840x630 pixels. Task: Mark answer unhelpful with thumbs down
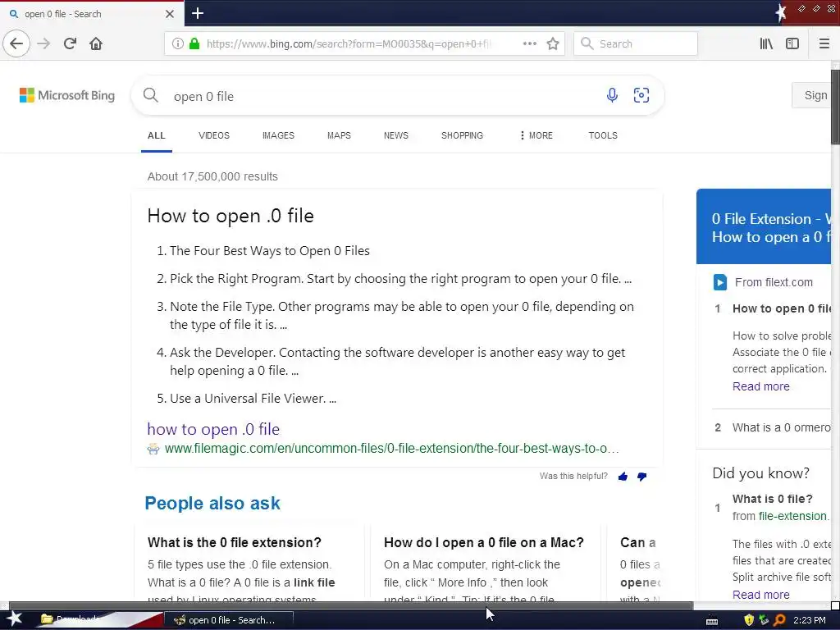click(x=641, y=477)
